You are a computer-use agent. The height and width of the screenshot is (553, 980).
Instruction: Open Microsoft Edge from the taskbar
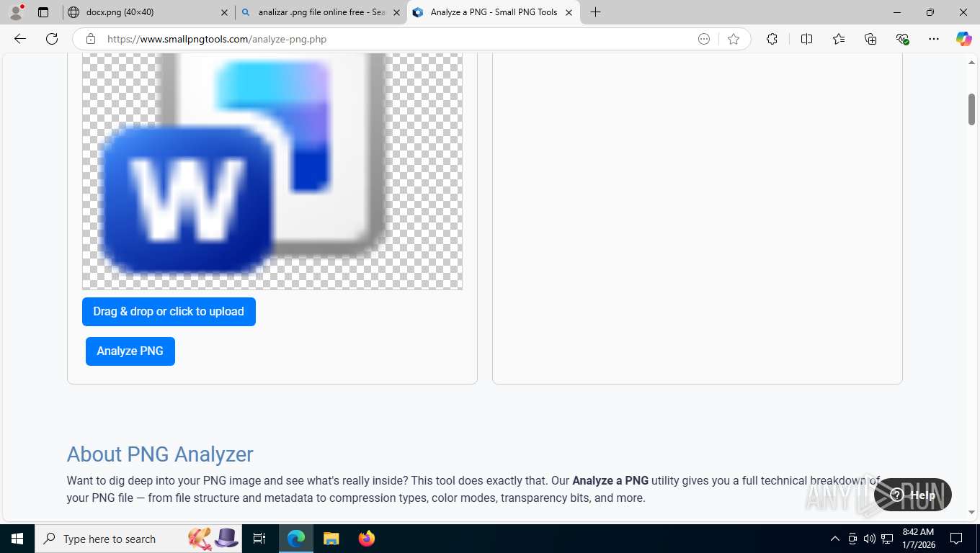tap(296, 539)
